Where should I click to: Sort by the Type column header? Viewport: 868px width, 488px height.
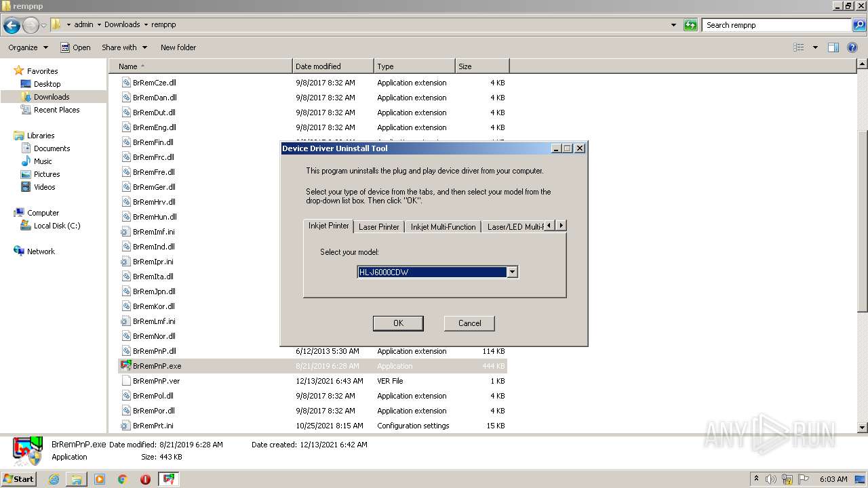pos(414,66)
